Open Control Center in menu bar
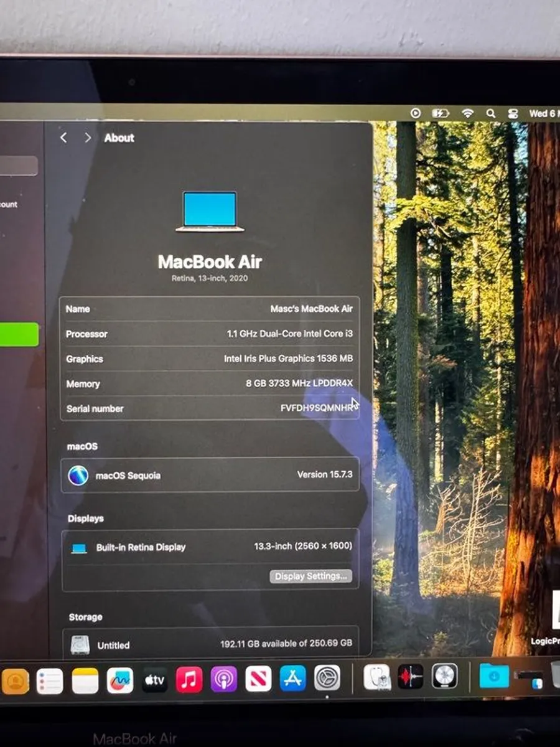The image size is (560, 747). pos(513,113)
